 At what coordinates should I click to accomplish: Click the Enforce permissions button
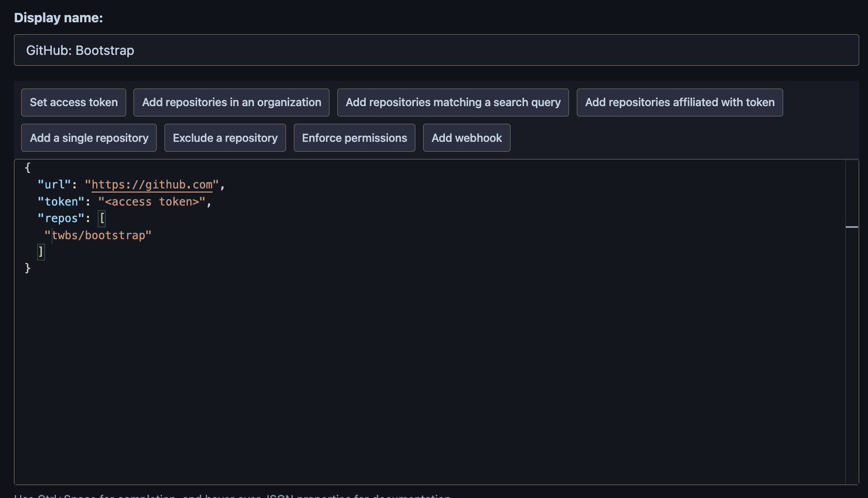click(354, 138)
